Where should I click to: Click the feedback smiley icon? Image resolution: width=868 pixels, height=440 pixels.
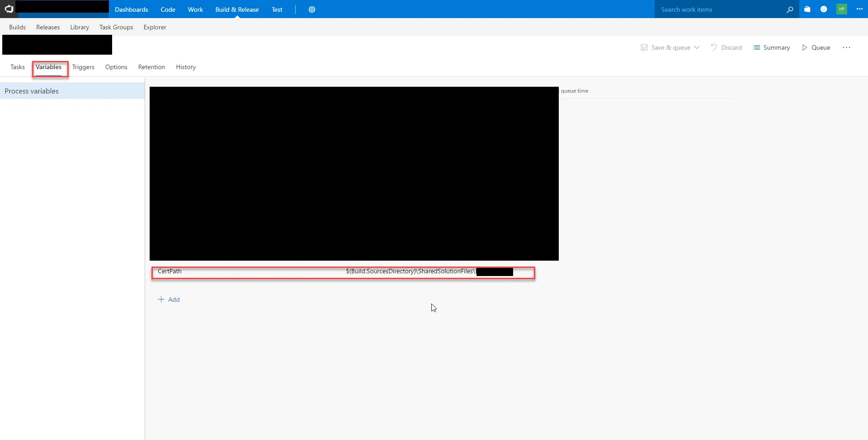click(x=824, y=9)
